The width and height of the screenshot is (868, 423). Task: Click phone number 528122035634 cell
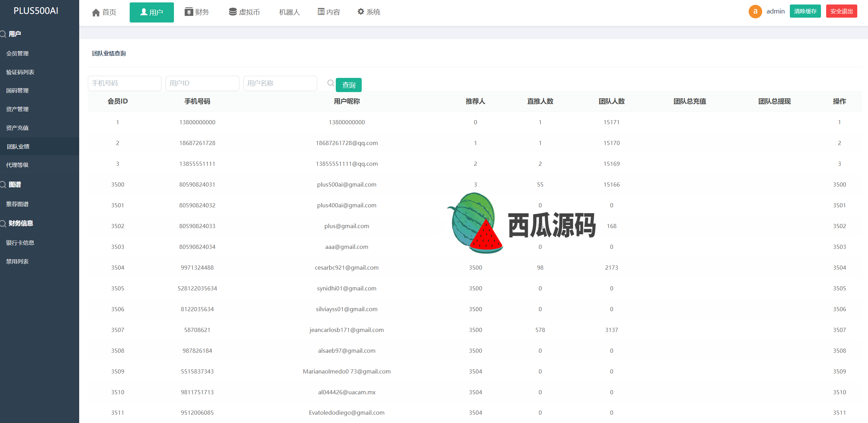point(197,288)
